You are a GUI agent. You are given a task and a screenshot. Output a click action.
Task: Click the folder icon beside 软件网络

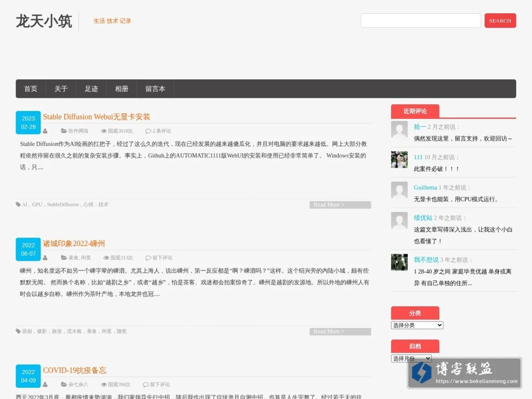coord(64,131)
